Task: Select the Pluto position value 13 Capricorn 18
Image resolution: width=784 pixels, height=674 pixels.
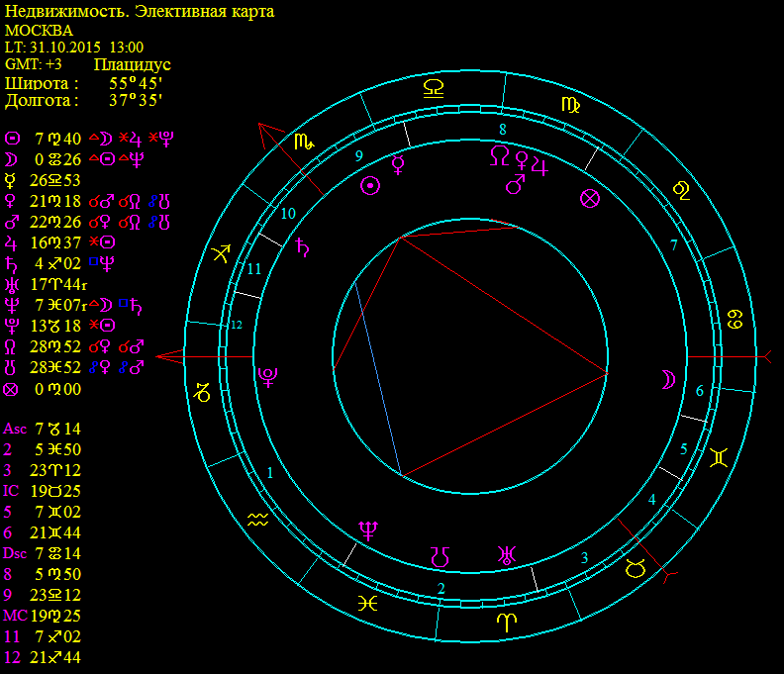Action: tap(55, 326)
